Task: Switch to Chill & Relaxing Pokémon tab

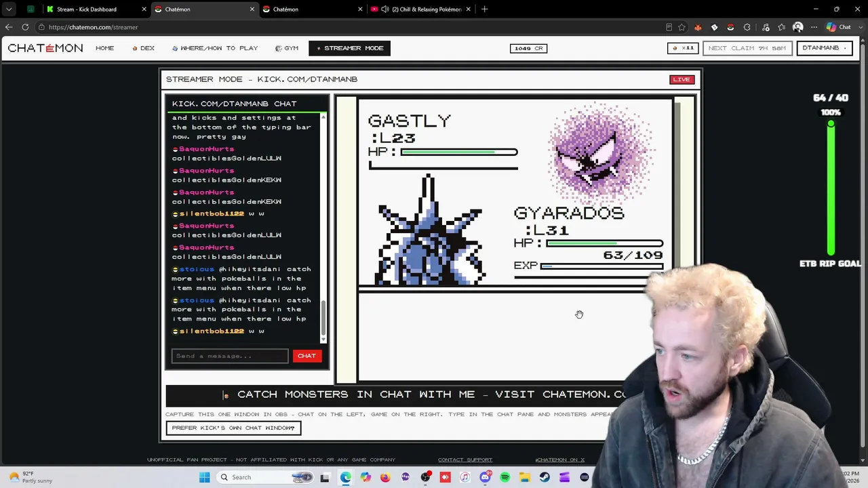Action: (420, 9)
